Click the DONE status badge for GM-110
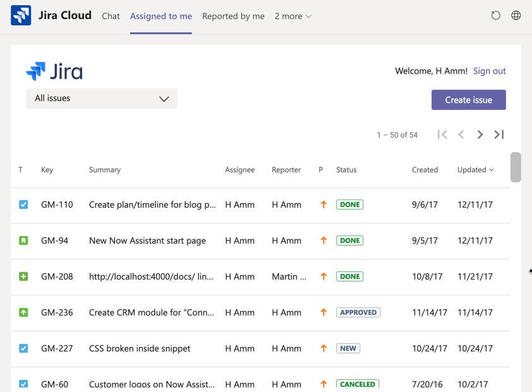Viewport: 532px width, 392px height. click(x=350, y=205)
